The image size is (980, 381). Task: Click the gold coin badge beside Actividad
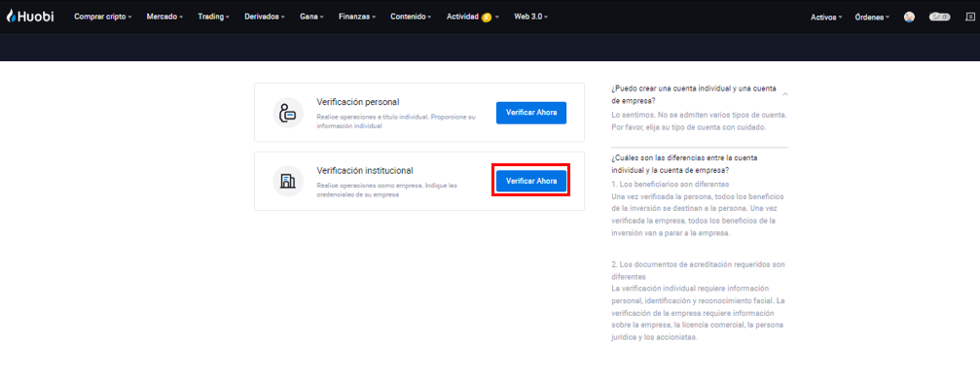point(487,17)
